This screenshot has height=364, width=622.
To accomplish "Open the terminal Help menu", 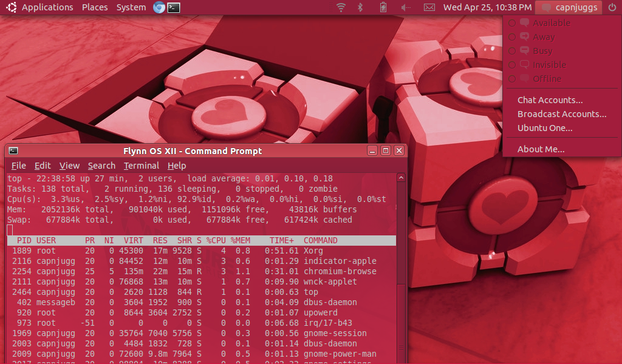I will [177, 166].
